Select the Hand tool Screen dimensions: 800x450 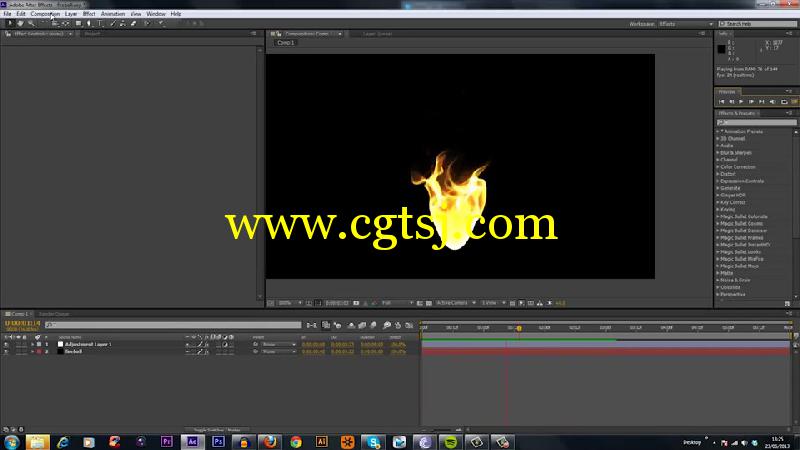coord(20,23)
